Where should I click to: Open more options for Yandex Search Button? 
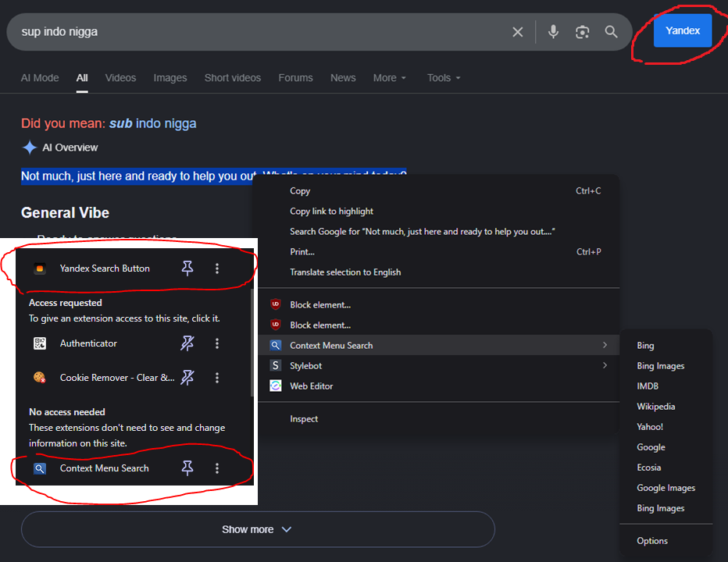point(217,269)
